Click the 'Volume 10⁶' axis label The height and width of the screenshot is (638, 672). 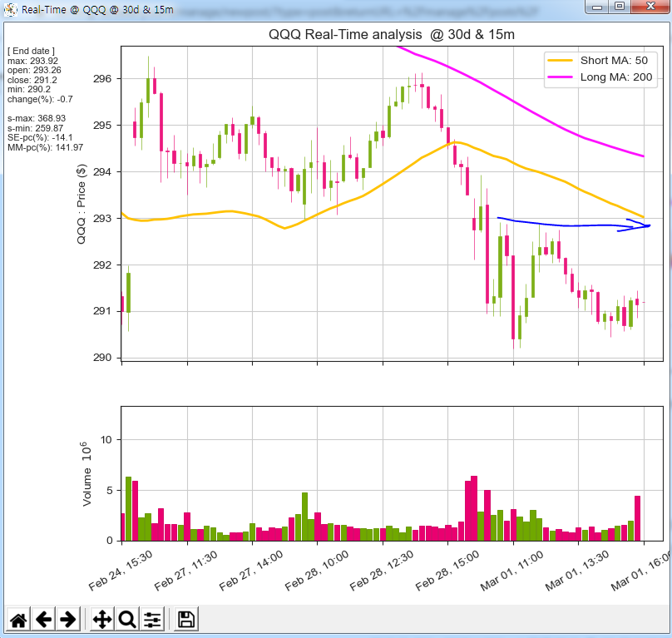coord(86,474)
